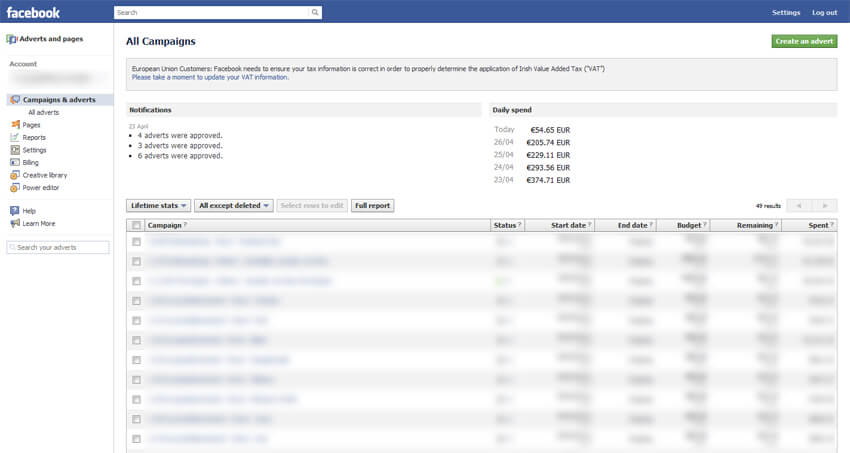Viewport: 850px width, 453px height.
Task: Go to next results page arrow
Action: [x=825, y=205]
